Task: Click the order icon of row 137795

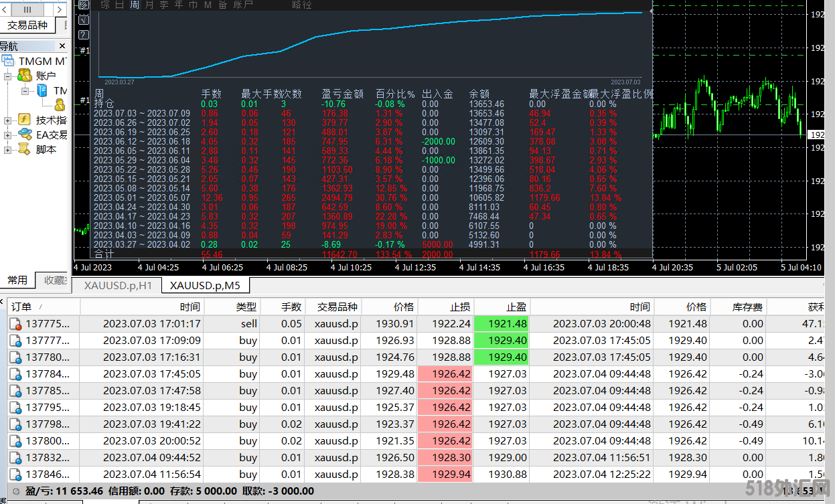Action: point(16,408)
